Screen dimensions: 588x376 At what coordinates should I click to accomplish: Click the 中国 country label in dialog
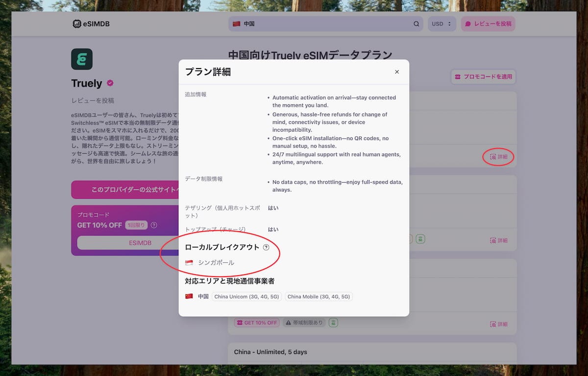[x=203, y=297]
